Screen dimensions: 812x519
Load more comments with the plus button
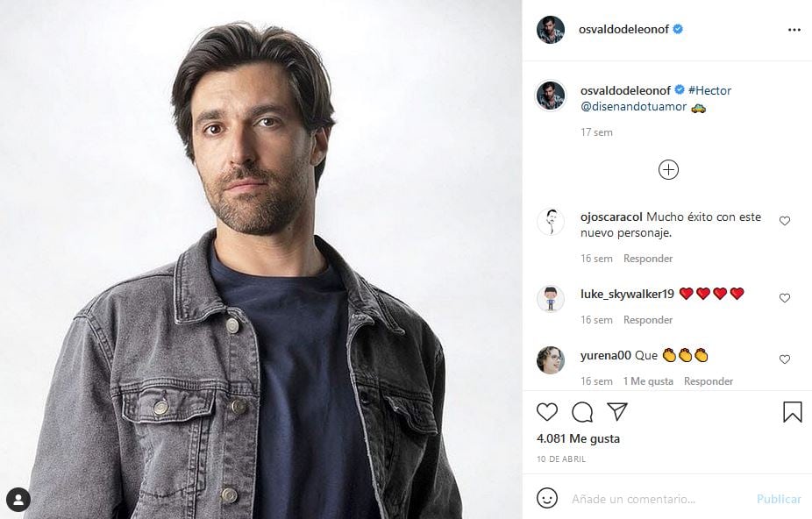point(668,169)
